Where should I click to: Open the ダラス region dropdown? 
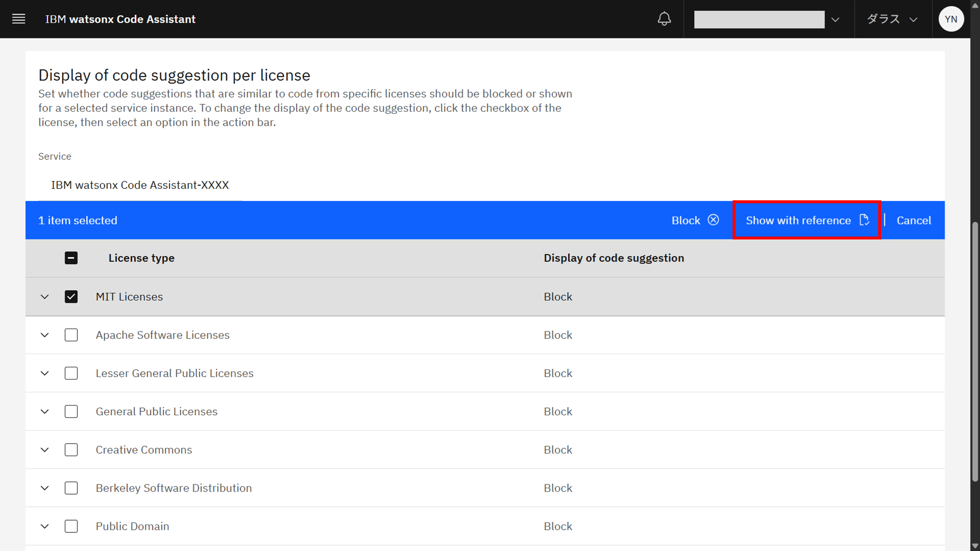tap(892, 19)
